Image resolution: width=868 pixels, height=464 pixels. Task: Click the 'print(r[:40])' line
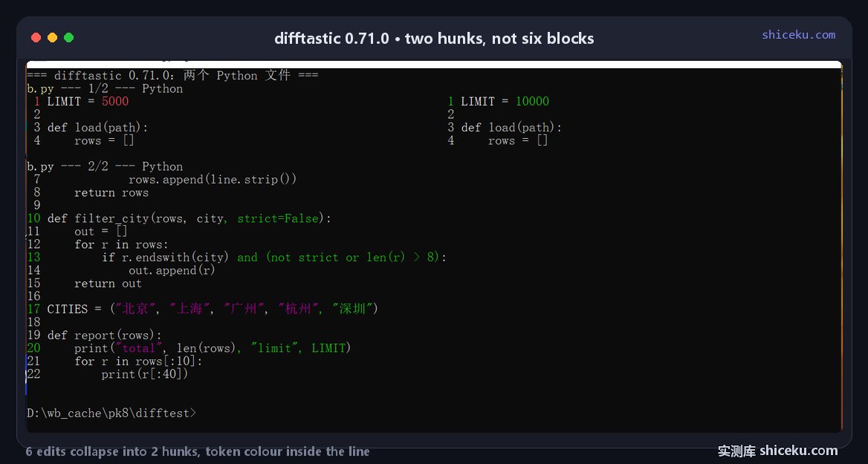click(x=145, y=374)
